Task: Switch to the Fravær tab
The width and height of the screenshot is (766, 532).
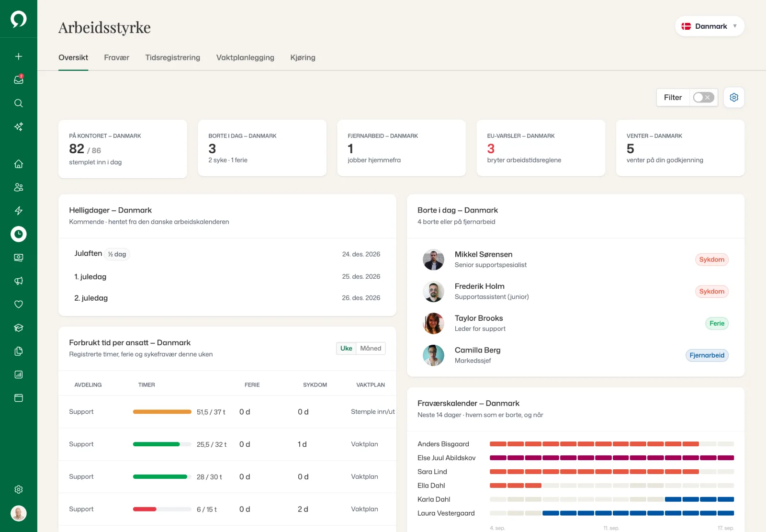Action: tap(117, 57)
